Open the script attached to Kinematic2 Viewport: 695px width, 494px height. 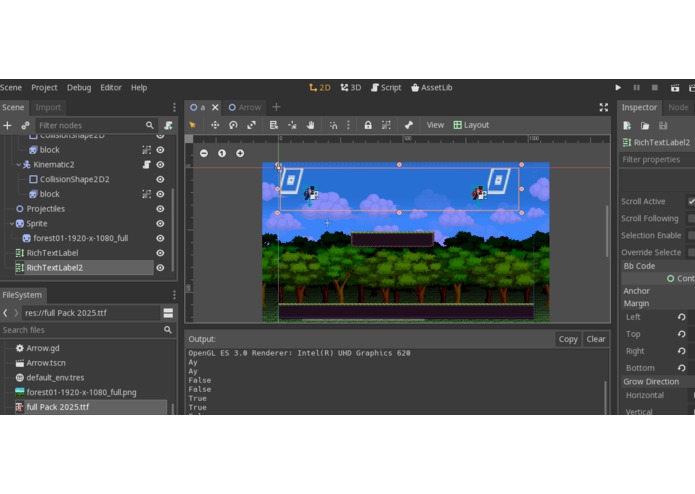tap(146, 165)
